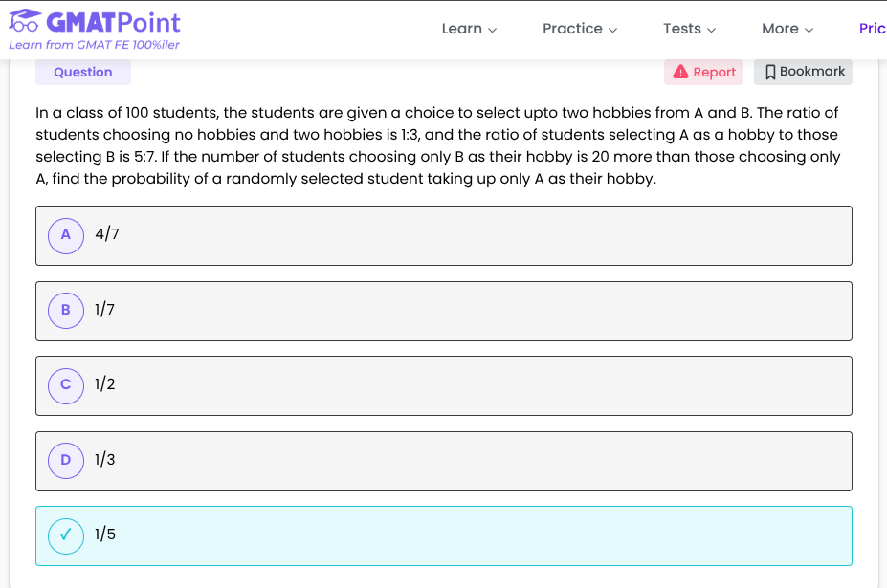Click the teal checkmark circle icon

[66, 535]
